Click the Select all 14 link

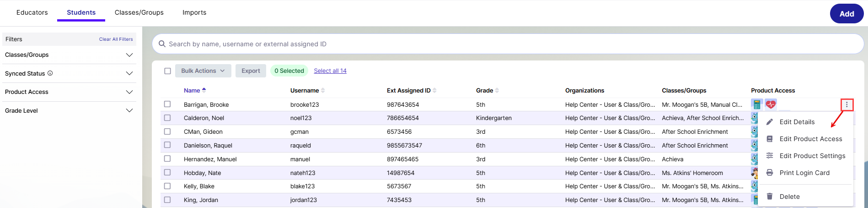(x=330, y=71)
